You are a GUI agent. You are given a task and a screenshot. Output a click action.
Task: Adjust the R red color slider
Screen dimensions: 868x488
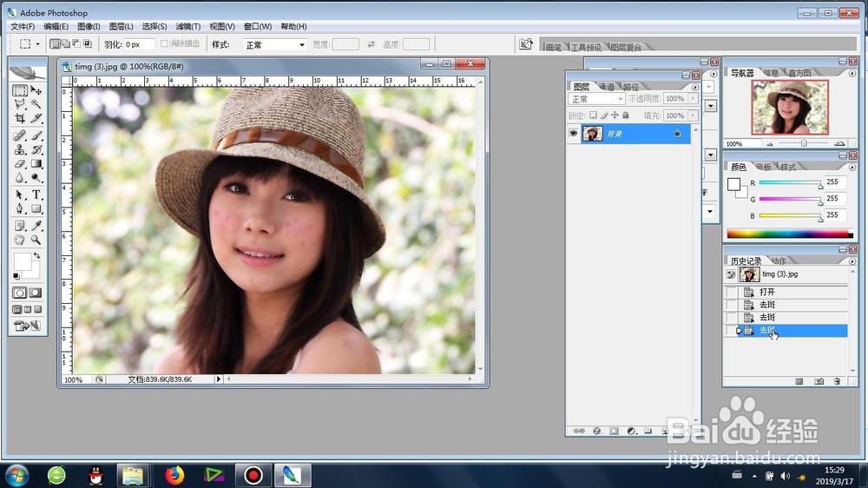coord(791,183)
